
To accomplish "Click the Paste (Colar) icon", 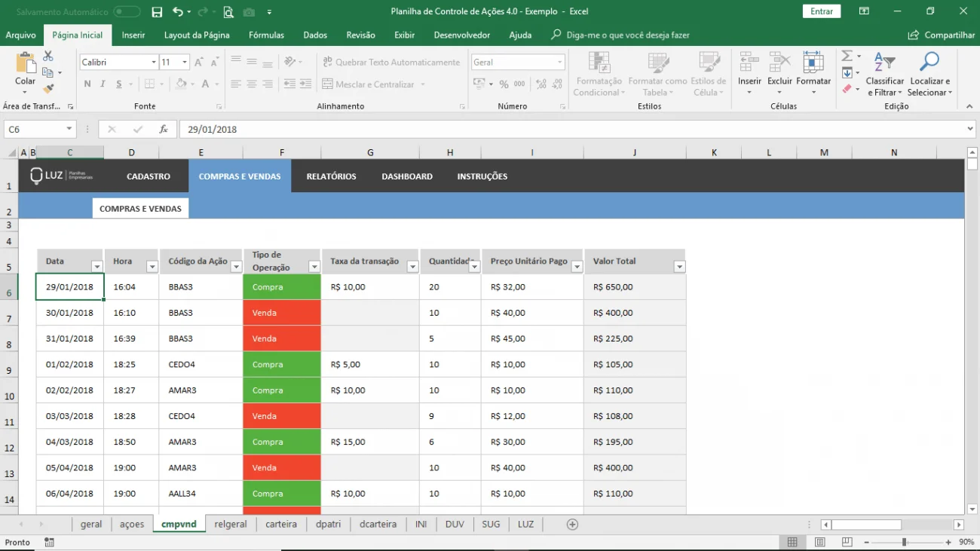I will (x=25, y=63).
